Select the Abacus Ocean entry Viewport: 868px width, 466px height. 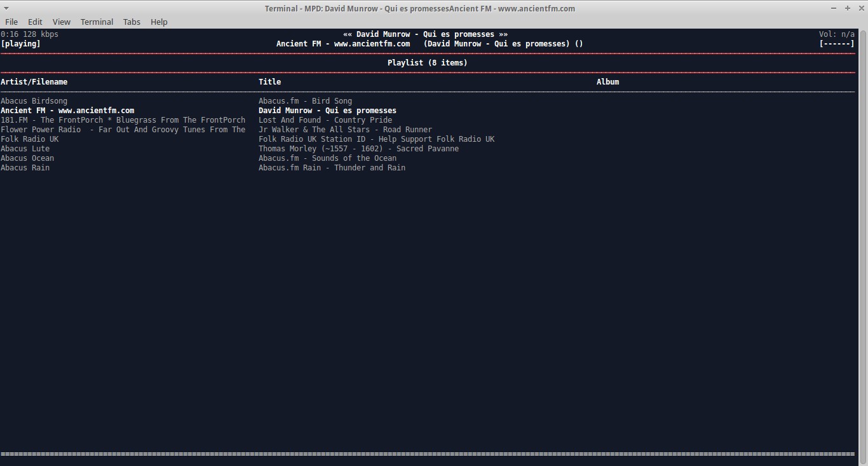coord(27,158)
